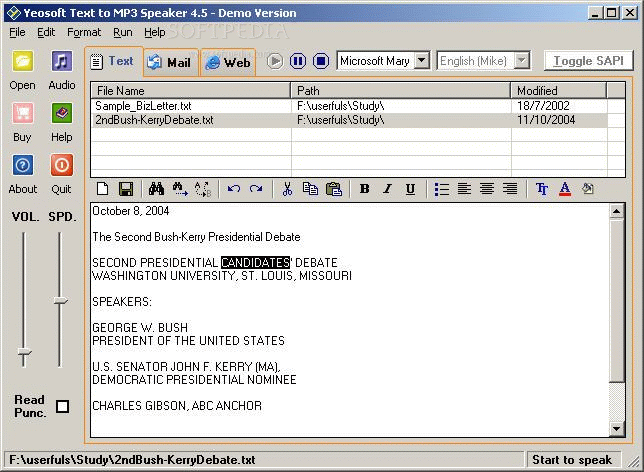Open the Help menu in the menu bar
This screenshot has height=472, width=644.
[154, 32]
